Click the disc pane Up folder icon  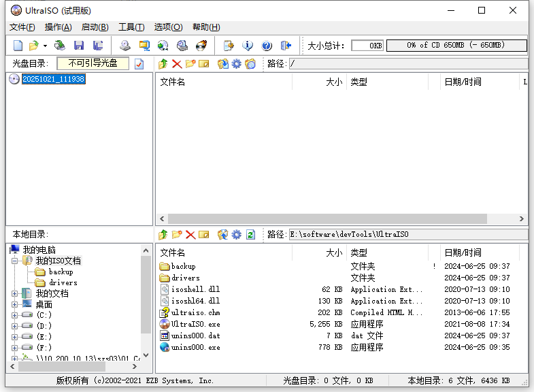click(163, 64)
